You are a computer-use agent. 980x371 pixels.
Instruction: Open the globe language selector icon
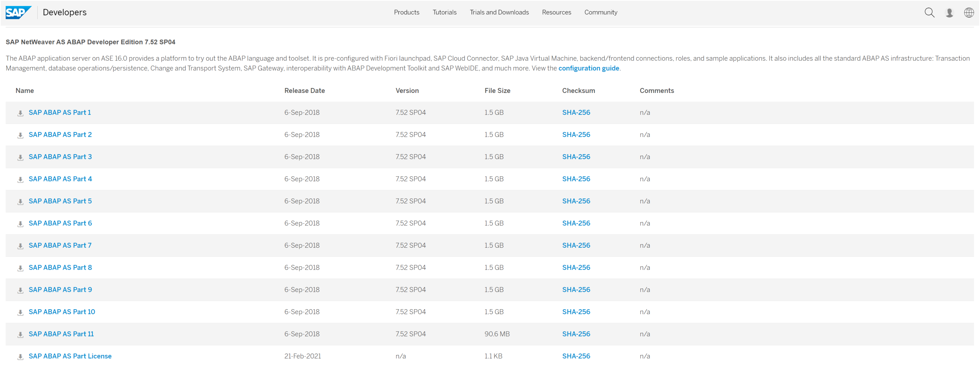point(969,12)
